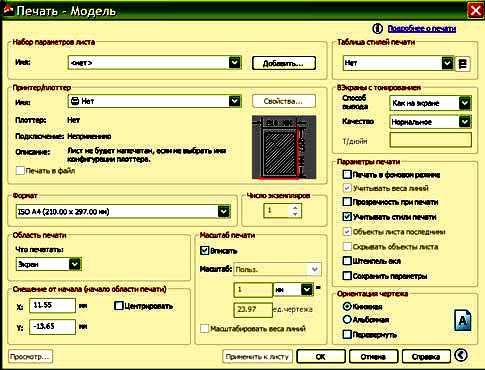
Task: Enable the 'Штемпель вкл' checkbox
Action: click(347, 261)
